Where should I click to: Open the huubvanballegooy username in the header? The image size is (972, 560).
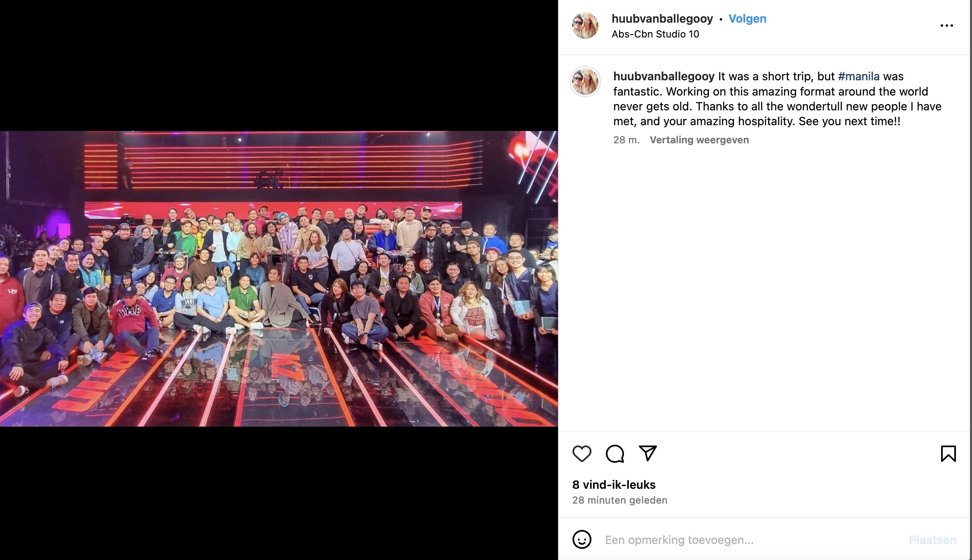[x=662, y=19]
